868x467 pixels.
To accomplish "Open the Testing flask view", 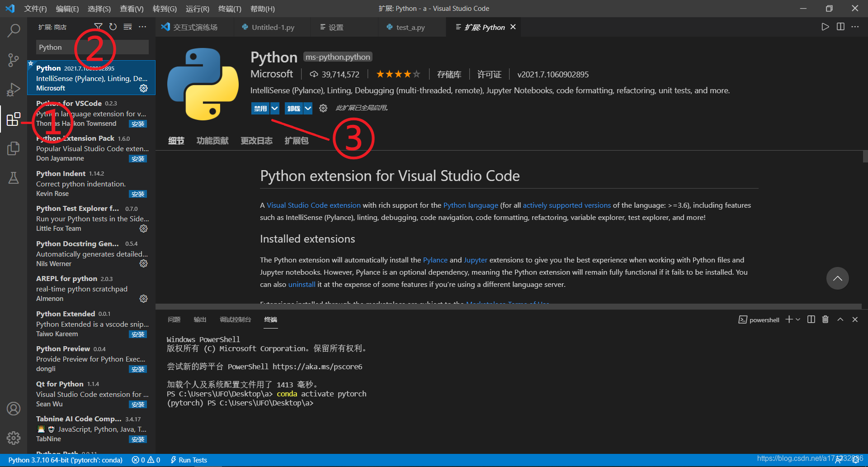I will click(x=14, y=177).
